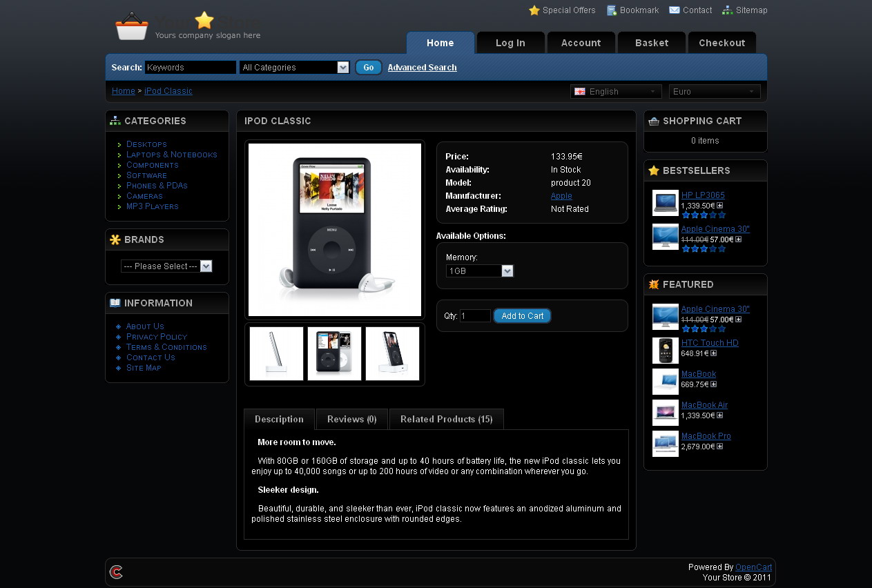Click the Keywords search field
The height and width of the screenshot is (588, 872).
pyautogui.click(x=191, y=67)
